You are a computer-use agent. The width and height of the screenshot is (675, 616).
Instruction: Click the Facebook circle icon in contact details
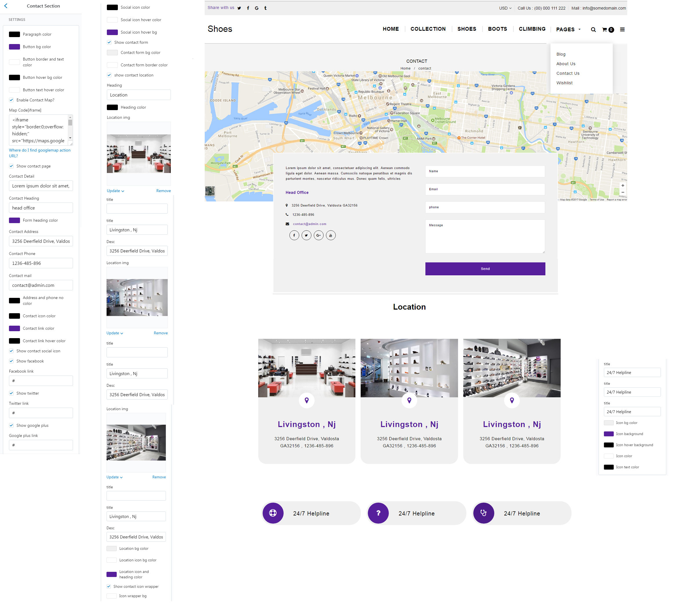pyautogui.click(x=294, y=235)
